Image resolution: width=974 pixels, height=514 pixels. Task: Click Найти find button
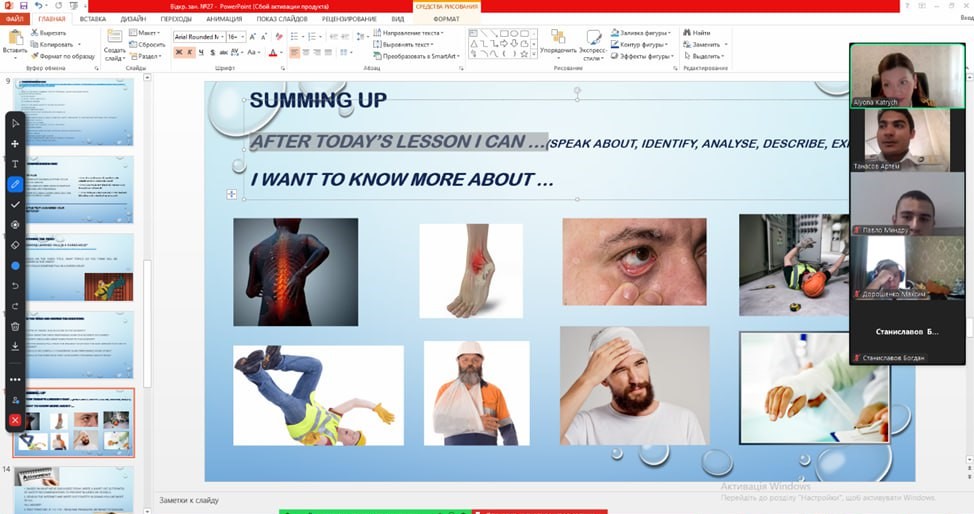point(697,32)
